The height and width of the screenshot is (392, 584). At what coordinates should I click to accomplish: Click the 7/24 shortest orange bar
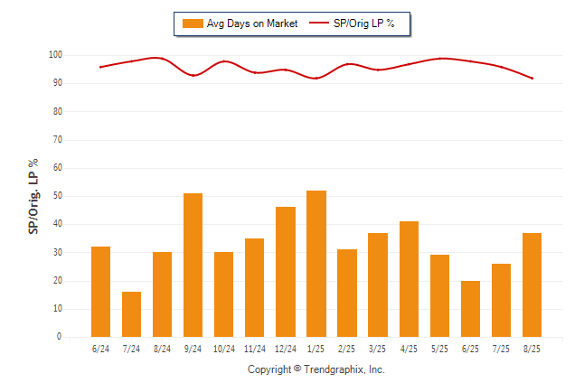point(131,314)
